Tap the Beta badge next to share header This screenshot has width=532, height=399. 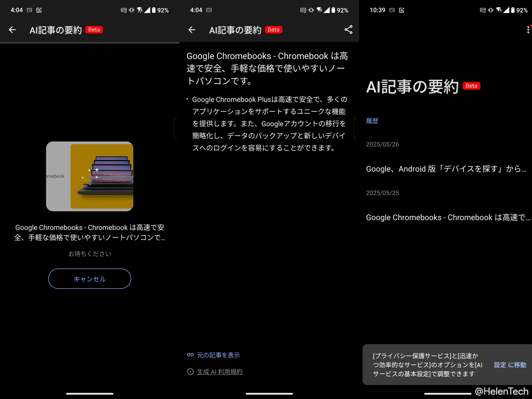tap(274, 30)
